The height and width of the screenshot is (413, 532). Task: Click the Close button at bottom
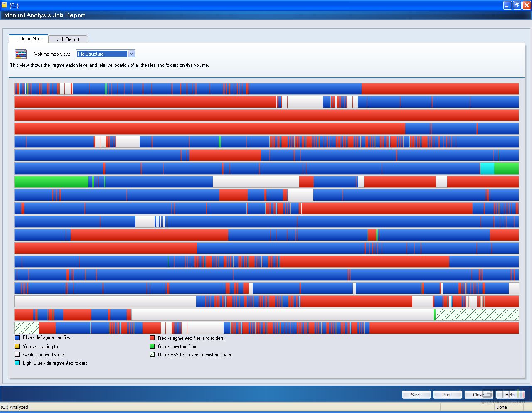pos(478,395)
